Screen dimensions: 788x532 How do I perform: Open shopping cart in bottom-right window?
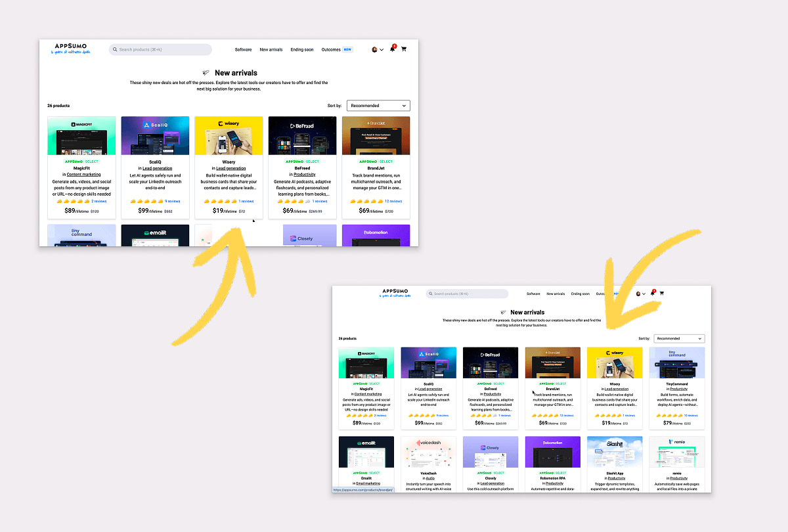pos(661,294)
